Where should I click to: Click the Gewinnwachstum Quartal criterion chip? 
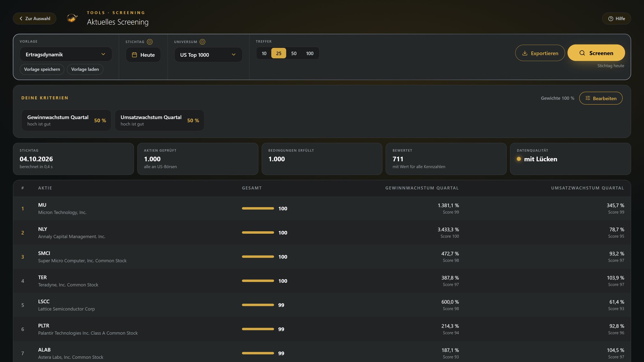click(x=66, y=120)
